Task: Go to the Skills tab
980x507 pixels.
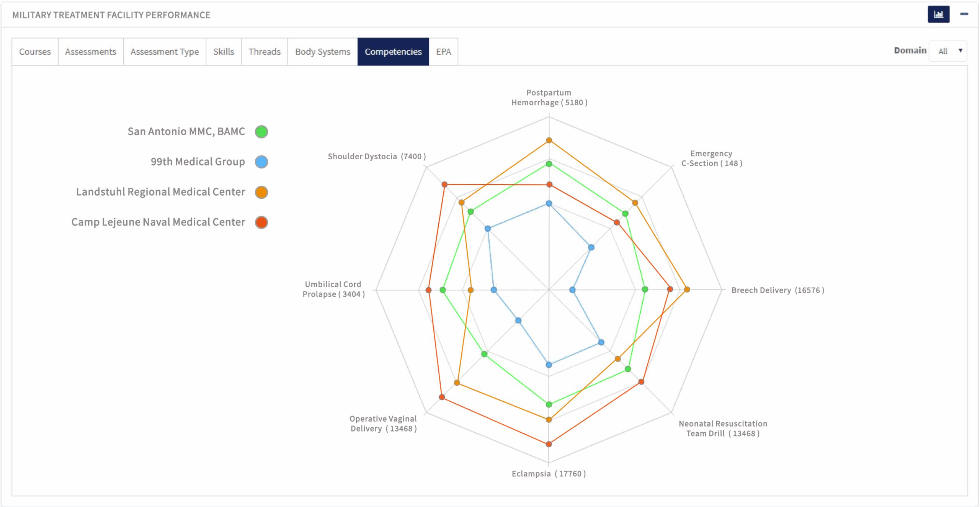Action: pyautogui.click(x=224, y=52)
